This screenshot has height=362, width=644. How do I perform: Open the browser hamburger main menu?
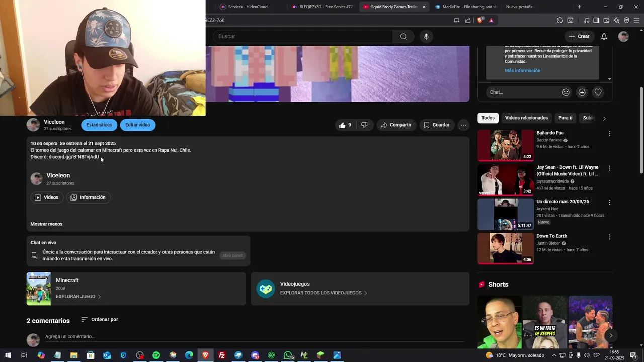(x=637, y=20)
